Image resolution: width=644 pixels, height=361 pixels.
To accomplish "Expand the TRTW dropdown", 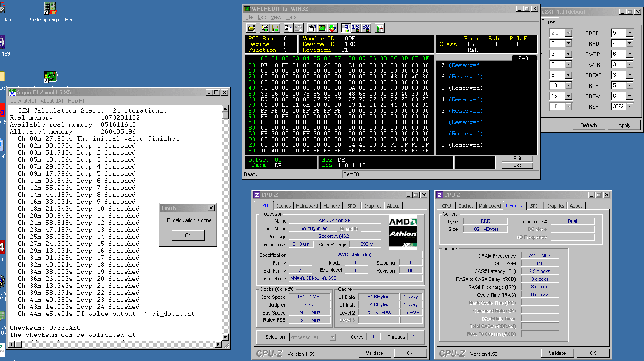I will pos(630,96).
